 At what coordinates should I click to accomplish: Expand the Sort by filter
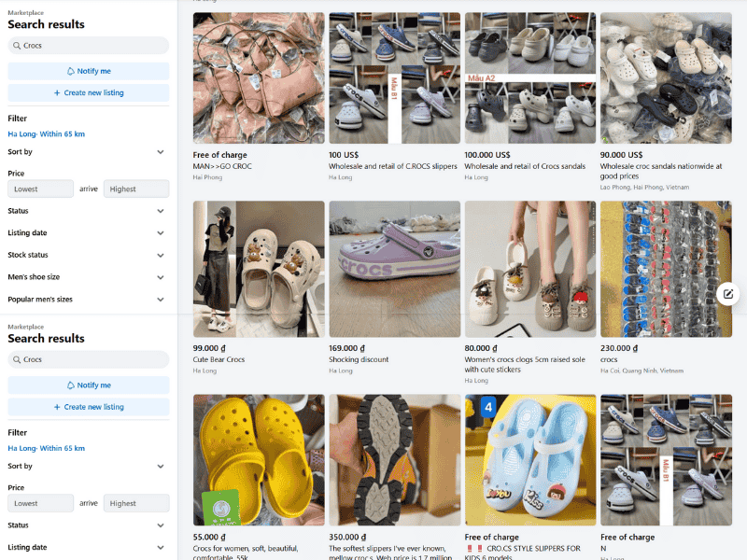pyautogui.click(x=88, y=151)
